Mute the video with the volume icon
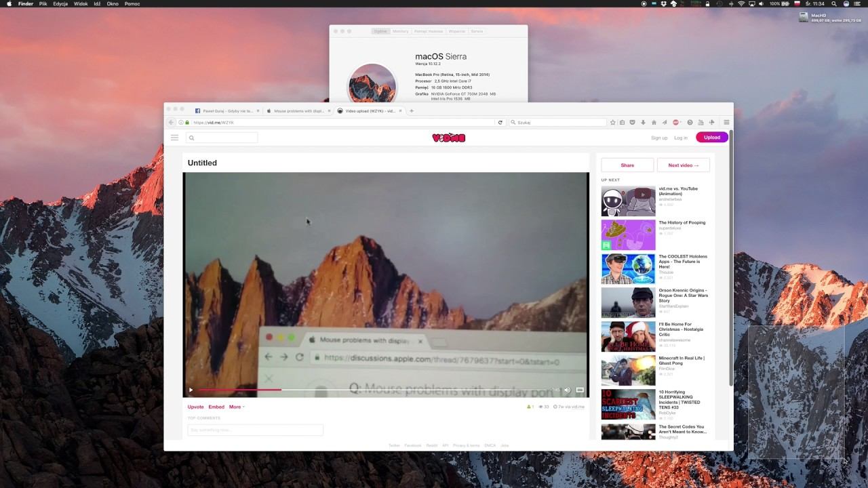 click(567, 390)
